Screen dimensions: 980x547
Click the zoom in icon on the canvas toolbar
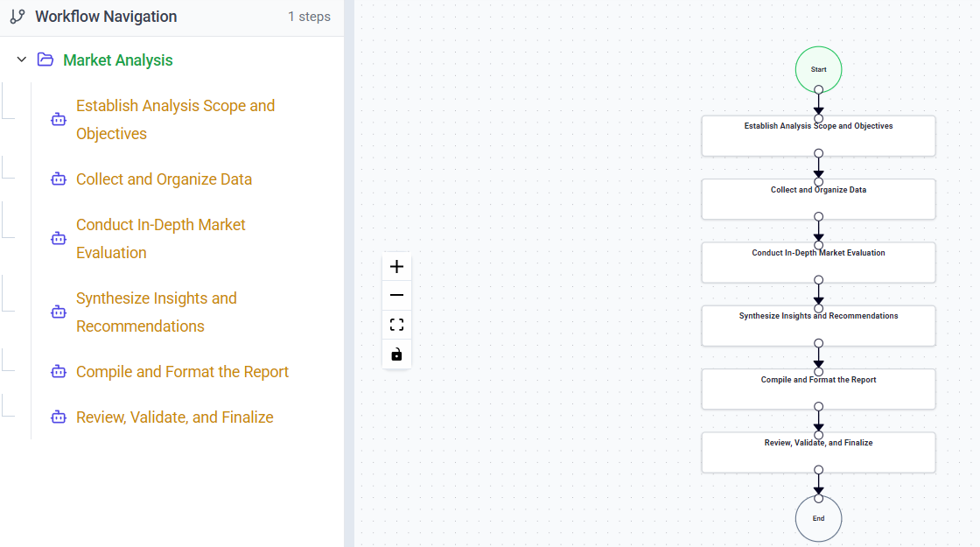tap(396, 266)
